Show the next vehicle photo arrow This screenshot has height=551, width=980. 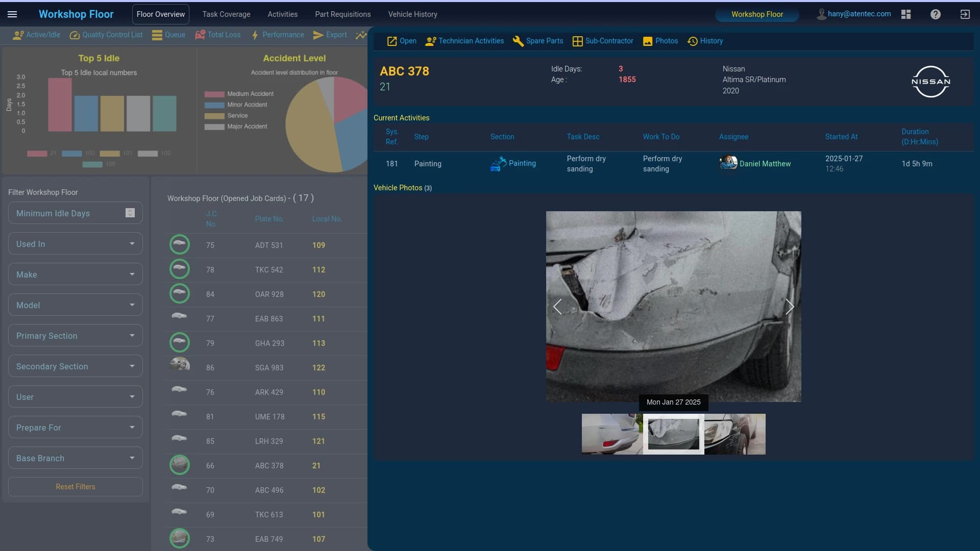tap(790, 307)
